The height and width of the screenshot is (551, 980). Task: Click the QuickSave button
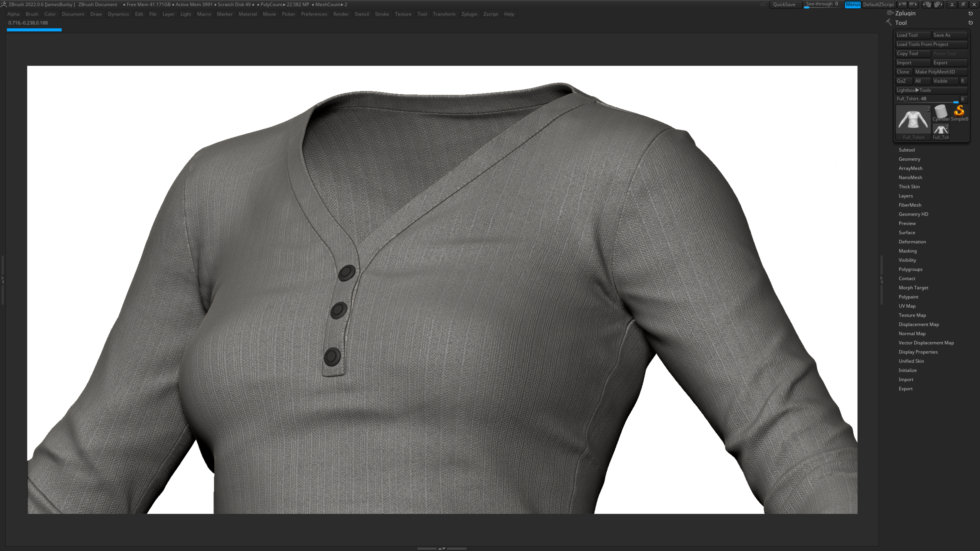pos(784,5)
